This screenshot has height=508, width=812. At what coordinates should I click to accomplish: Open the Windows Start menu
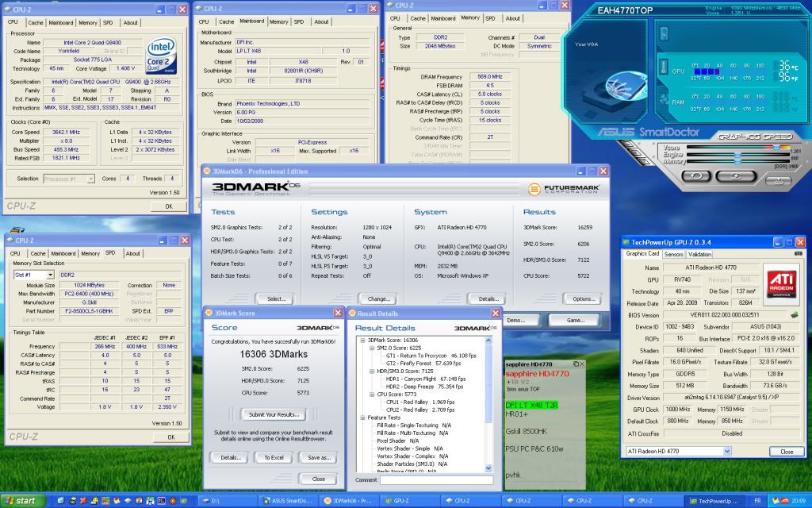tap(22, 501)
